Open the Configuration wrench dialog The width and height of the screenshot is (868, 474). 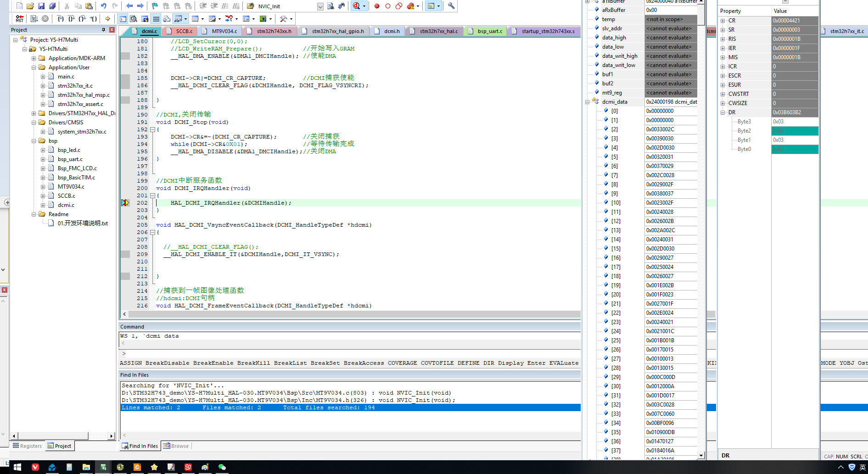click(x=451, y=6)
